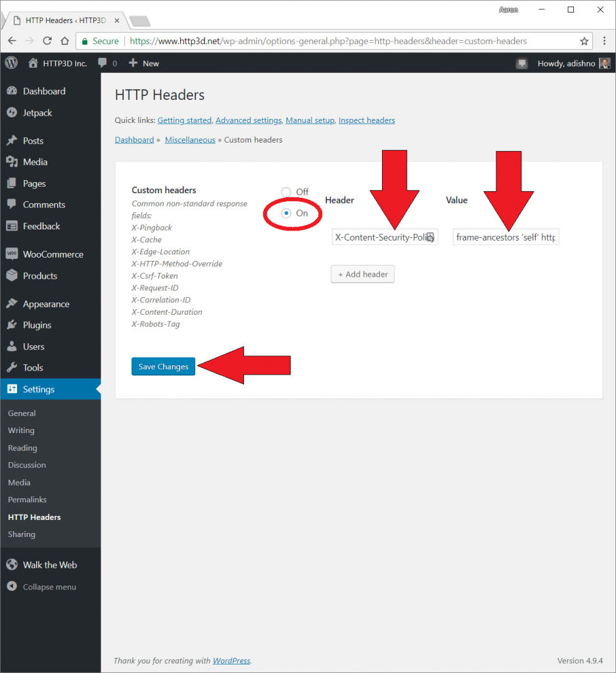Click the Value input field
The width and height of the screenshot is (616, 673).
pos(506,237)
